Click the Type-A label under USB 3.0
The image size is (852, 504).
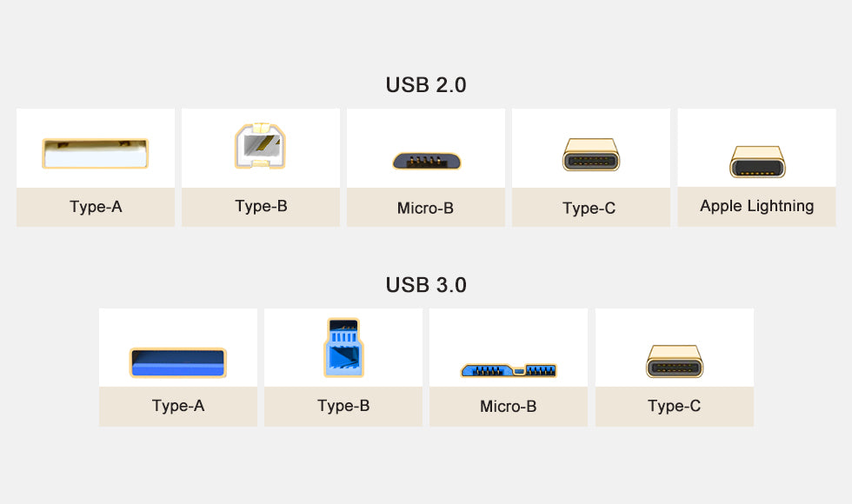click(178, 406)
